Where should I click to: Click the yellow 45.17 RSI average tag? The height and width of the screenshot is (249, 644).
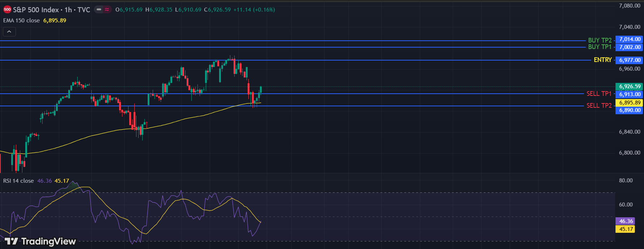pos(626,229)
